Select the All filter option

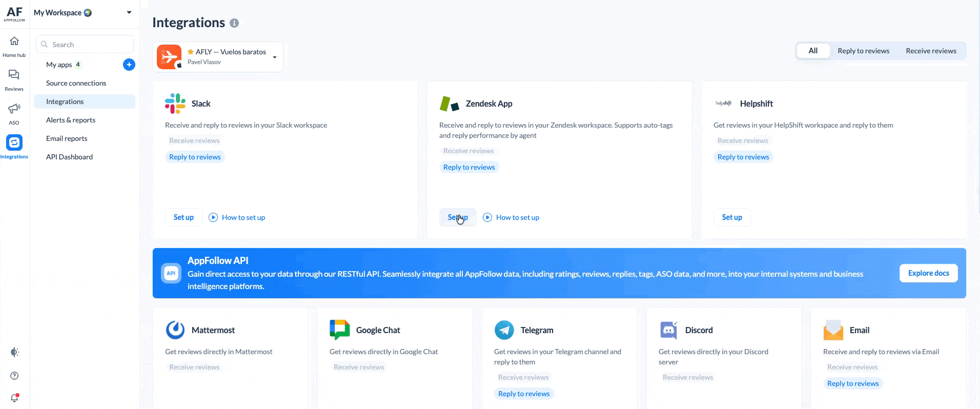813,51
